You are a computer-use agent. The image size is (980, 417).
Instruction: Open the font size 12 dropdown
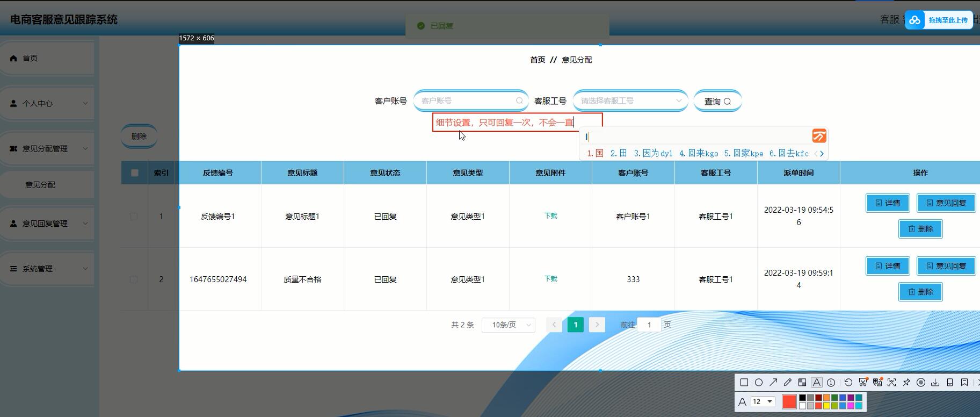click(x=763, y=401)
